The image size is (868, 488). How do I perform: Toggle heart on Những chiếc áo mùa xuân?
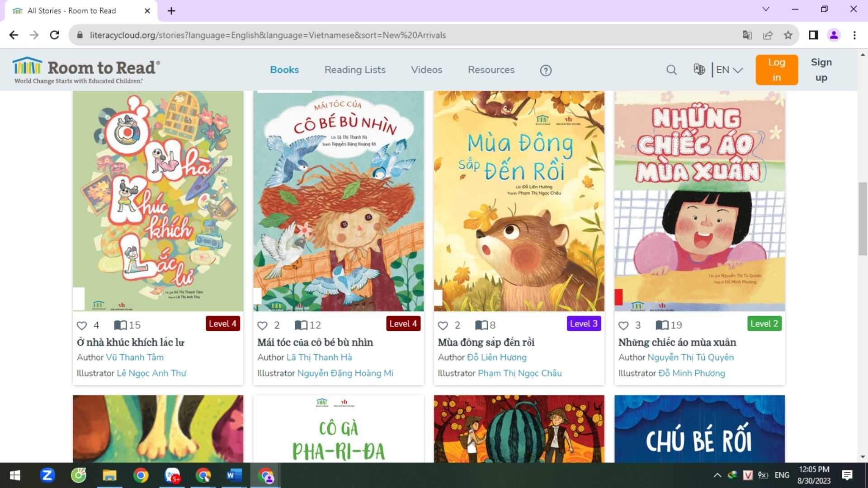[623, 325]
